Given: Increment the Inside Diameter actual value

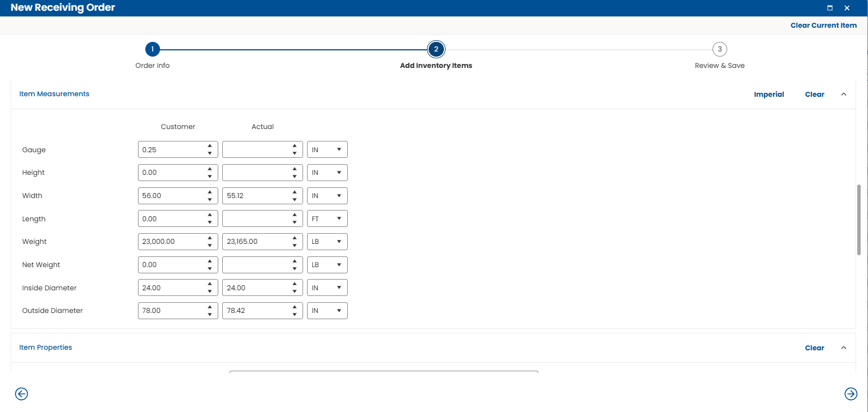Looking at the screenshot, I should tap(294, 284).
